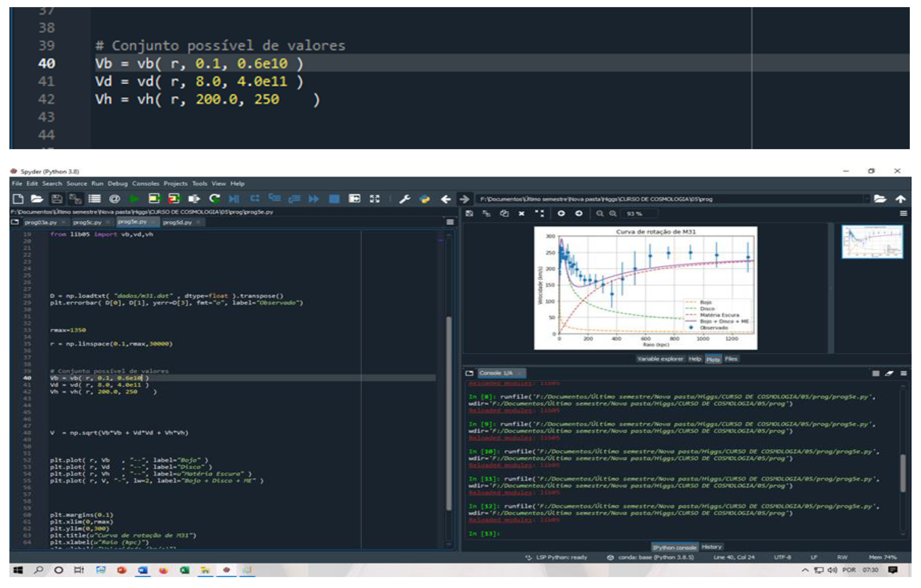This screenshot has width=921, height=588.
Task: Save plot using Plots pane icon
Action: (469, 214)
